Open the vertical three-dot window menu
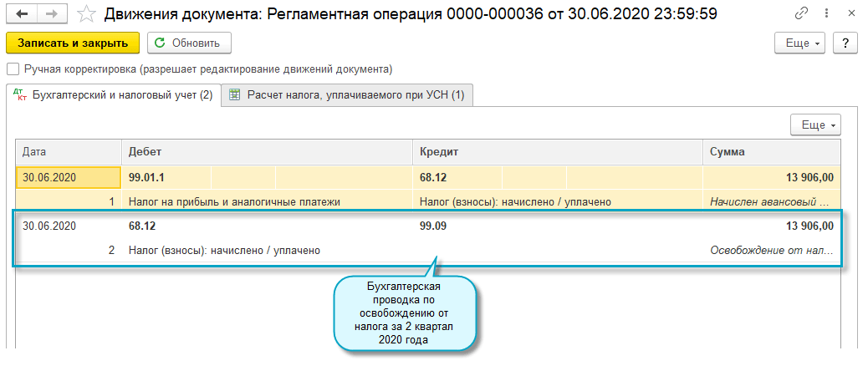The height and width of the screenshot is (366, 868). [x=825, y=14]
